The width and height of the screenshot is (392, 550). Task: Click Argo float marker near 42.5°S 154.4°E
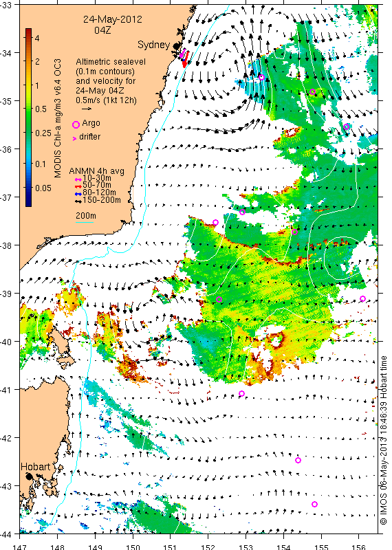point(298,460)
